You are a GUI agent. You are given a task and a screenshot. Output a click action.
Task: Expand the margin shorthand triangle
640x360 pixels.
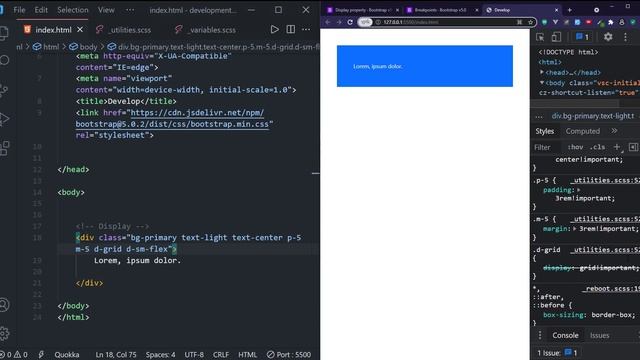pyautogui.click(x=574, y=229)
